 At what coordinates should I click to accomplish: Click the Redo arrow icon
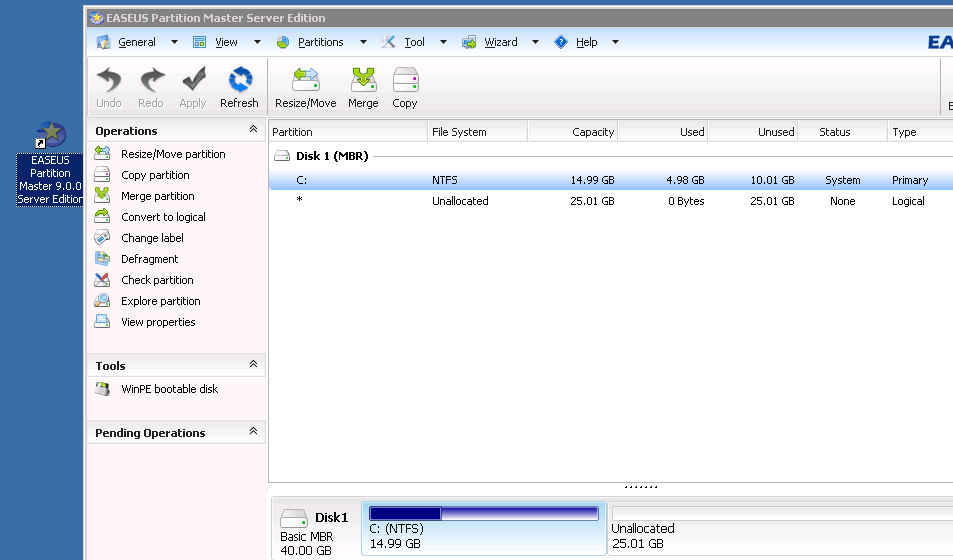coord(151,81)
